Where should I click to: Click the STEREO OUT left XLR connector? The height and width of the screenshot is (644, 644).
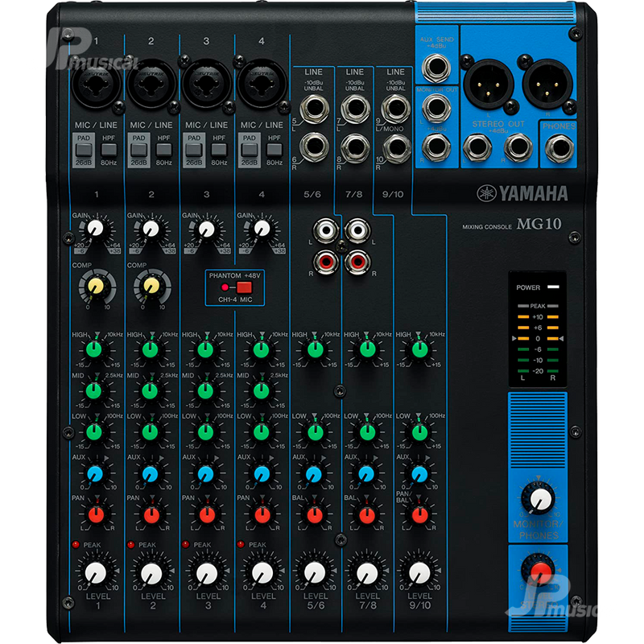pos(489,84)
